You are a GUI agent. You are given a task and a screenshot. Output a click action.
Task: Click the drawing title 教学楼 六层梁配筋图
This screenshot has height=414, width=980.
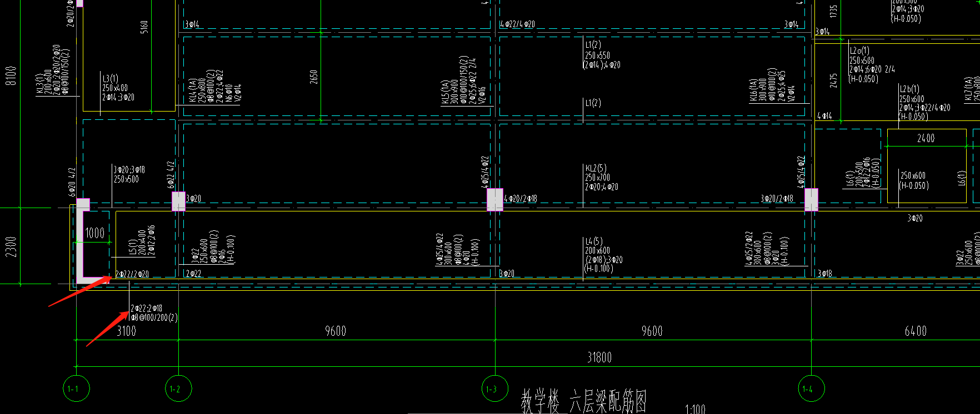pos(584,401)
